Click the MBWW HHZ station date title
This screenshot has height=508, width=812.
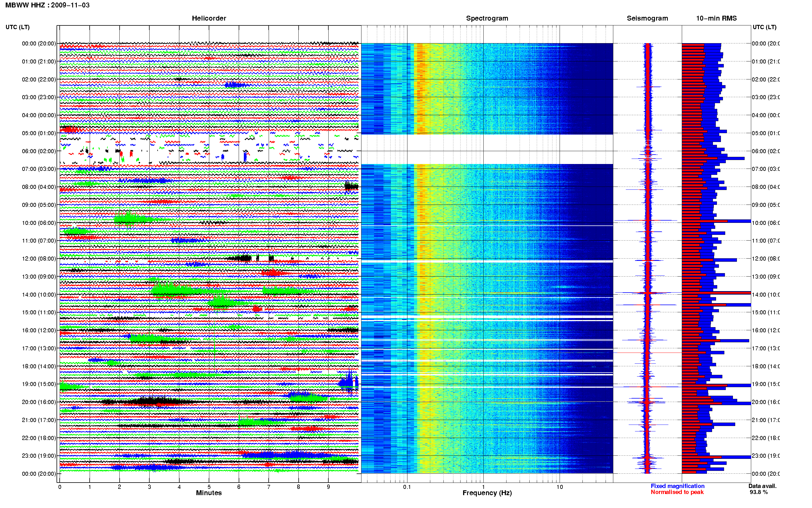[47, 5]
